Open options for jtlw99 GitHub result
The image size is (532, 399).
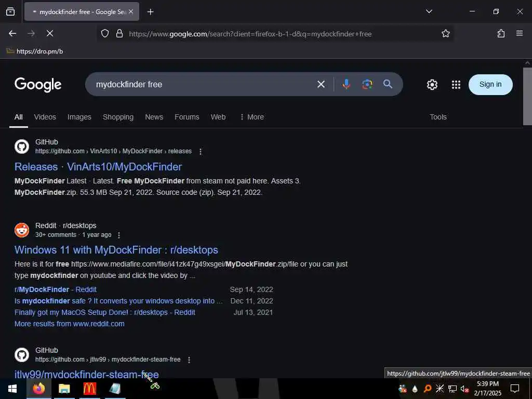tap(189, 360)
